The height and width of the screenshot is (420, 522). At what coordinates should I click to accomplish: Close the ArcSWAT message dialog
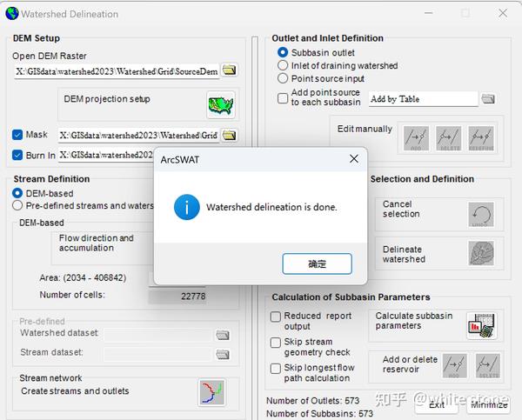(x=354, y=159)
